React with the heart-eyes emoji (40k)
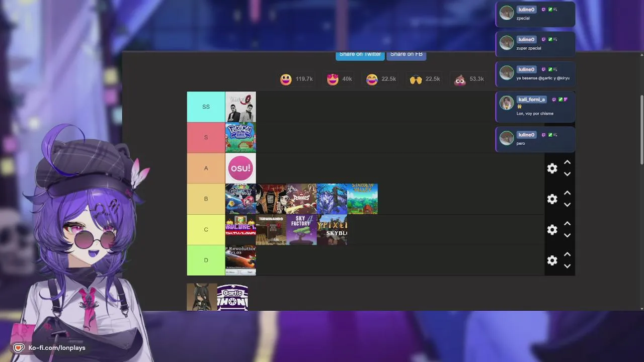 tap(333, 79)
